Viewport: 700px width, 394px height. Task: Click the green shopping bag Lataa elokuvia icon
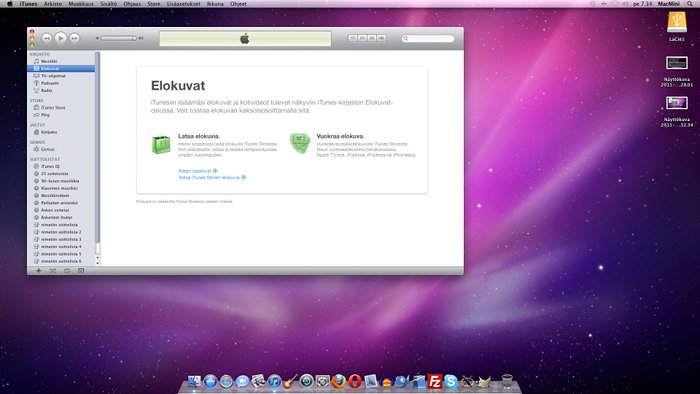click(x=161, y=145)
